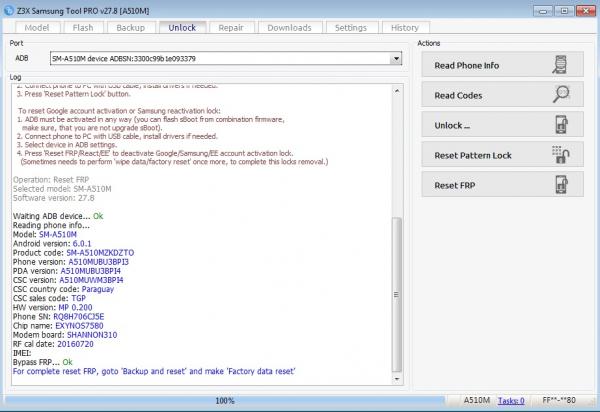Click the A510M status bar entry
Screen dimensions: 600x412
[x=476, y=400]
